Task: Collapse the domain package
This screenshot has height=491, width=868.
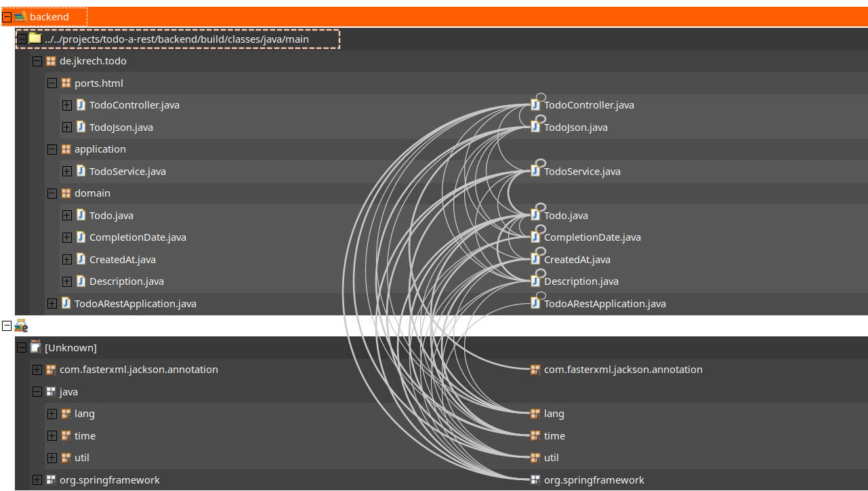Action: [x=51, y=193]
